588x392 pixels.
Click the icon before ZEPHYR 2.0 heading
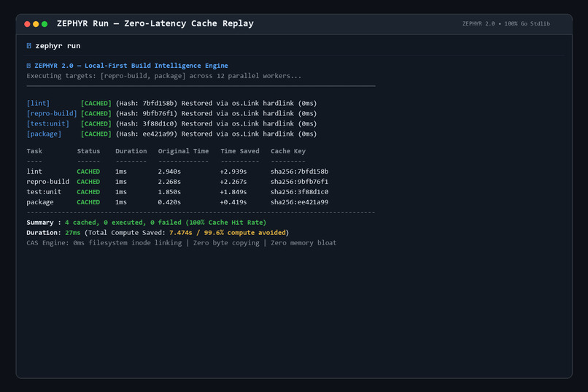[x=29, y=66]
